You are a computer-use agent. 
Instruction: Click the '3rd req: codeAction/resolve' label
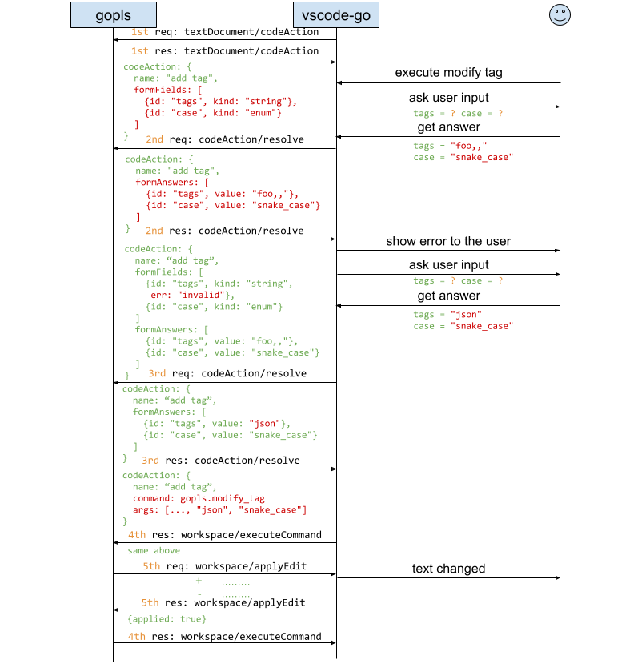coord(227,373)
